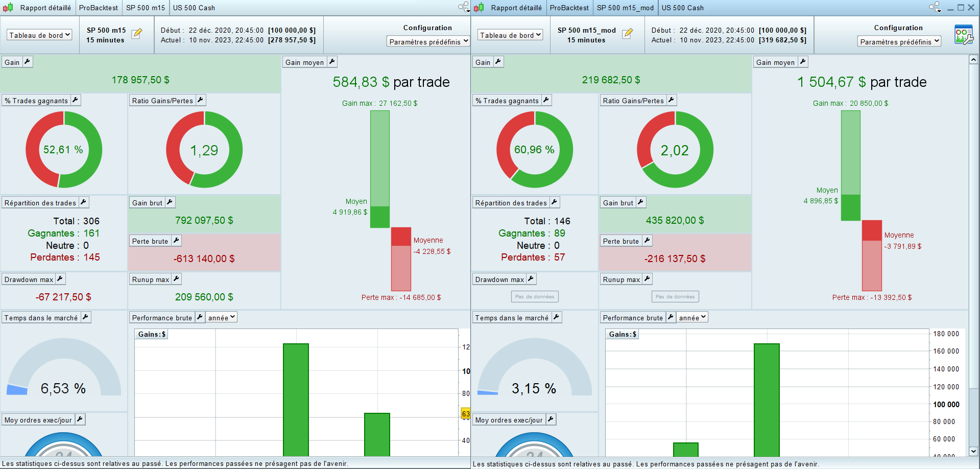Image resolution: width=980 pixels, height=469 pixels.
Task: Click the -613 140,00 $ gross loss value
Action: (x=204, y=259)
